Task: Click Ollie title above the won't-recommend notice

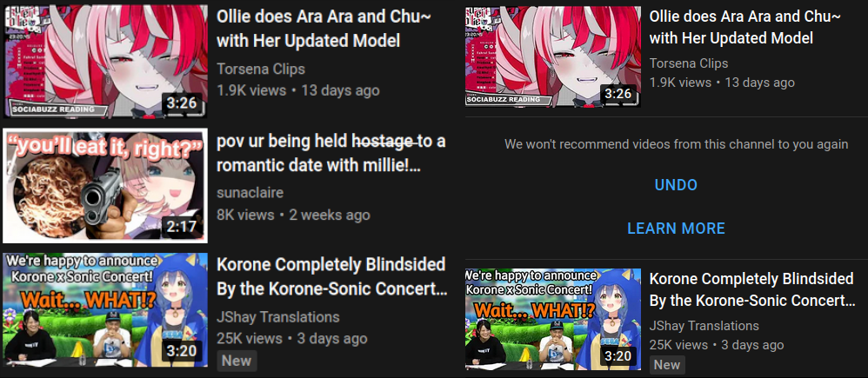Action: [x=745, y=27]
